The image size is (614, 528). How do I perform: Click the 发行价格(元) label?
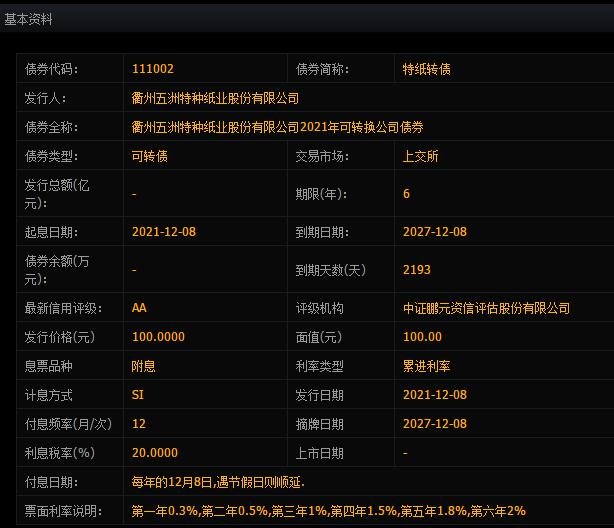(x=60, y=337)
